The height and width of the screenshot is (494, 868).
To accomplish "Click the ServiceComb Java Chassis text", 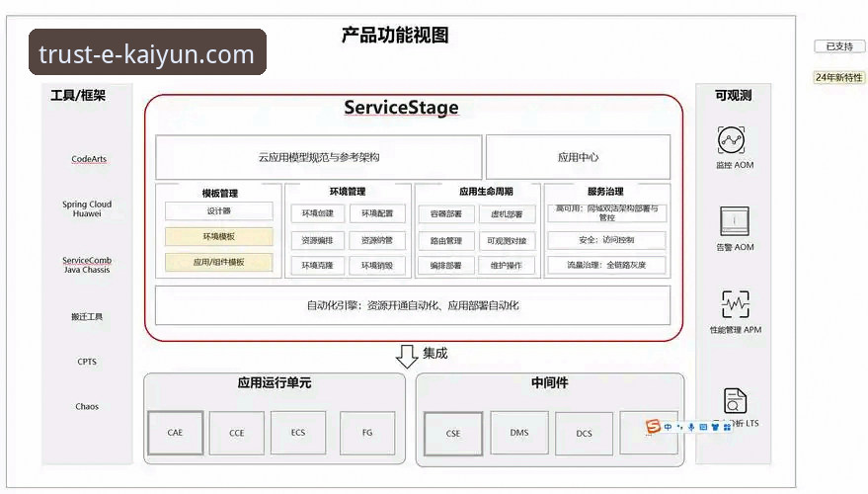I will [x=87, y=265].
